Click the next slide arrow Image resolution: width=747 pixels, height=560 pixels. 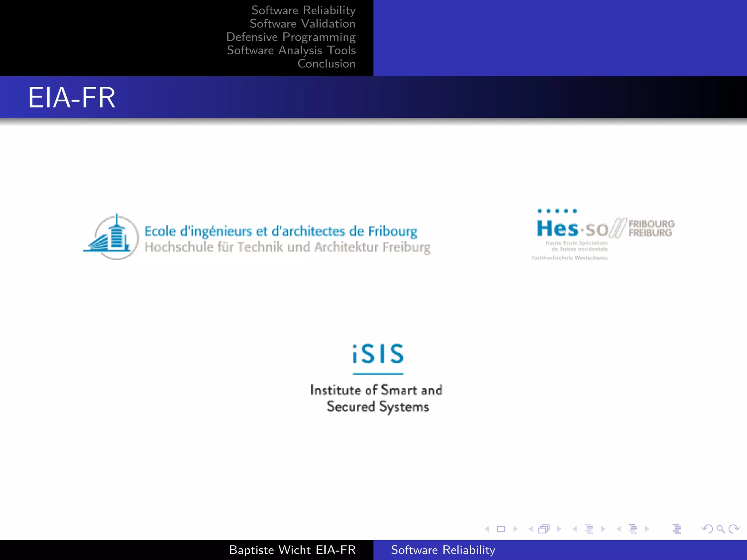pyautogui.click(x=515, y=529)
